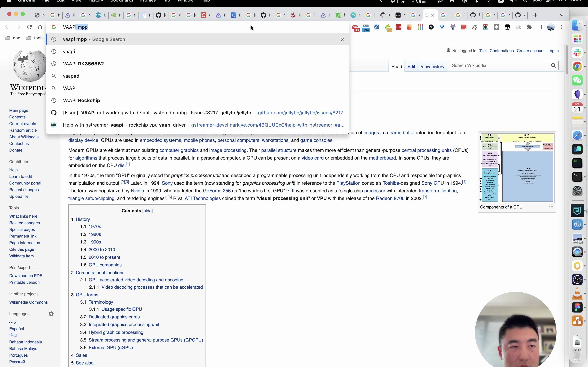Open the new tab plus button
This screenshot has width=588, height=367.
click(x=535, y=15)
